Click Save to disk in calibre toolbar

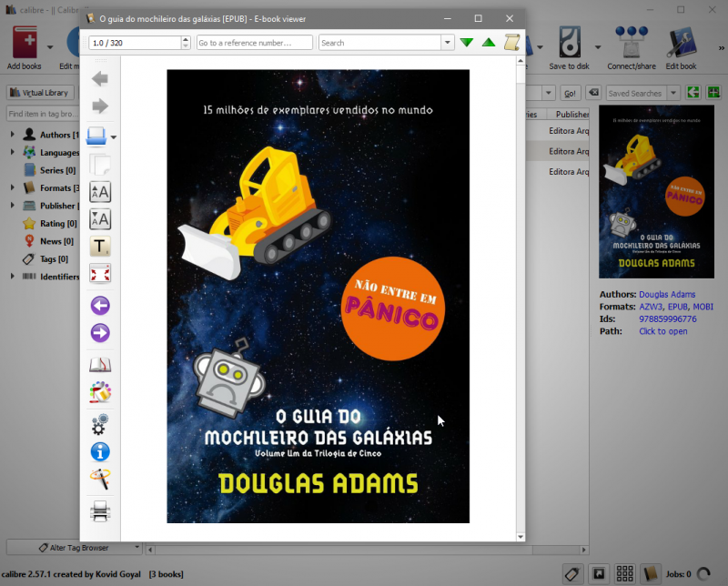pos(570,48)
